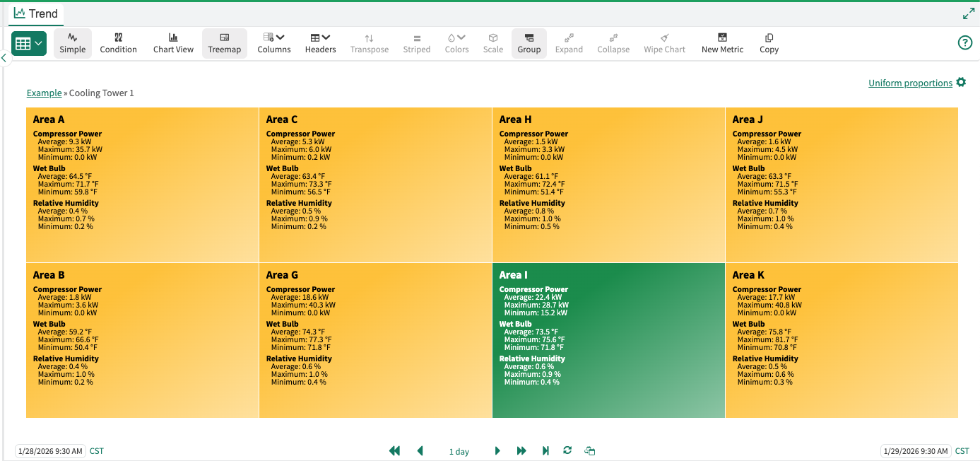Click the Area G tile title

282,275
